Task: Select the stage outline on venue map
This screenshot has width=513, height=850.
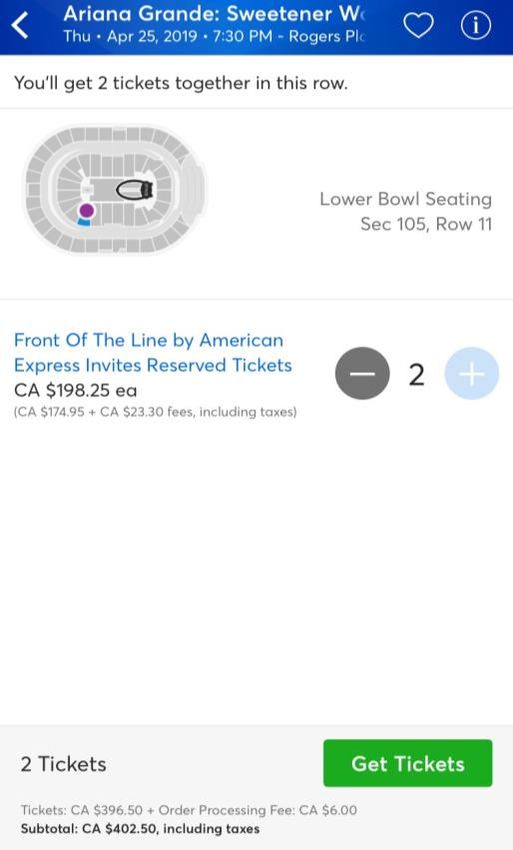Action: tap(135, 190)
